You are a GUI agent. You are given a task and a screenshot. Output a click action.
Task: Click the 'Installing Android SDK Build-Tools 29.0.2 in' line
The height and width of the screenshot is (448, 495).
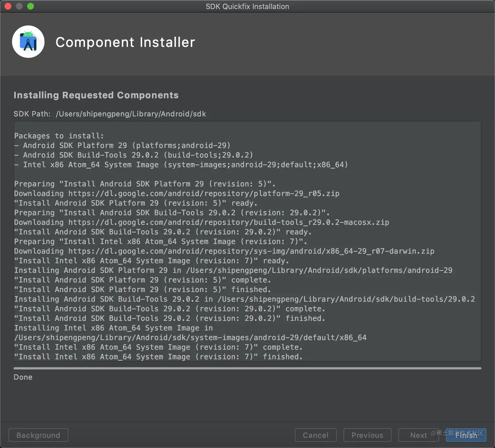(245, 299)
